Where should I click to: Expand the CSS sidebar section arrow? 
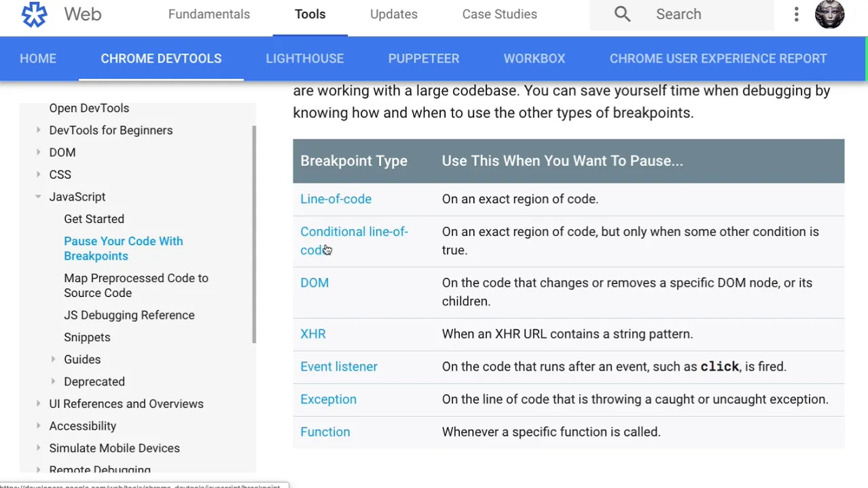[38, 175]
